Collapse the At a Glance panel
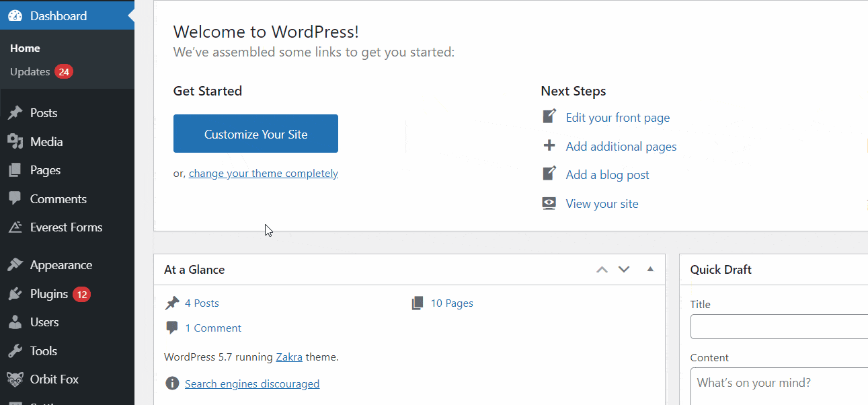Screen dimensions: 868x405 [650, 269]
